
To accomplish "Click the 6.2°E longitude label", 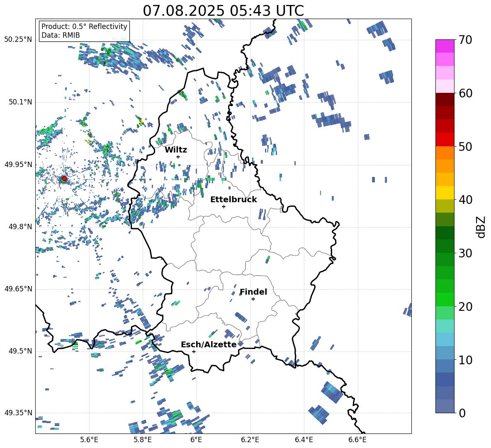I will pyautogui.click(x=250, y=440).
